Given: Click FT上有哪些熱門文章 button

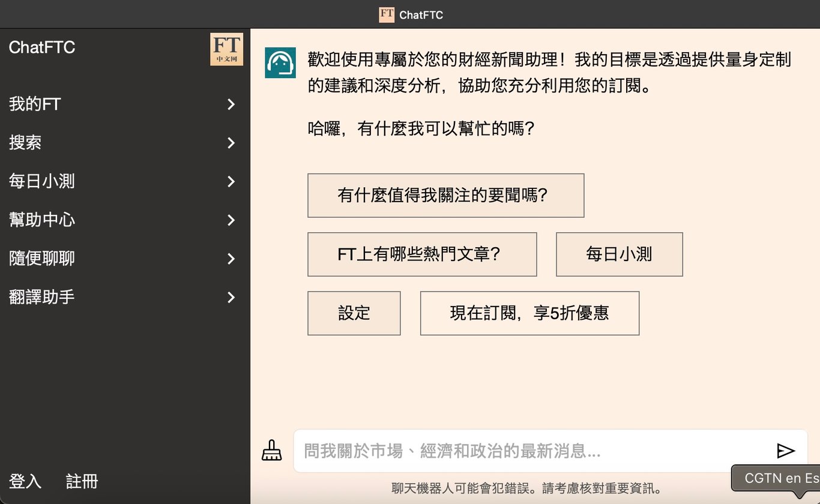Looking at the screenshot, I should (422, 254).
